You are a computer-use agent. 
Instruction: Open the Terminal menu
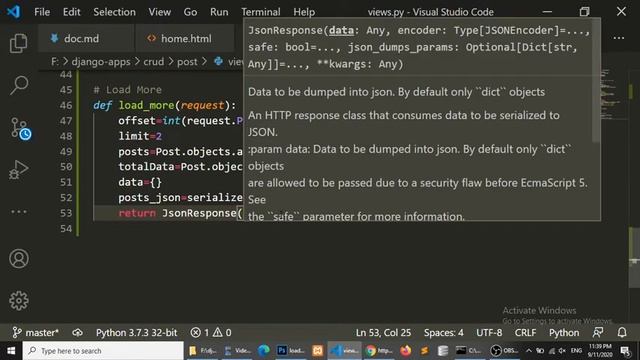[x=260, y=12]
